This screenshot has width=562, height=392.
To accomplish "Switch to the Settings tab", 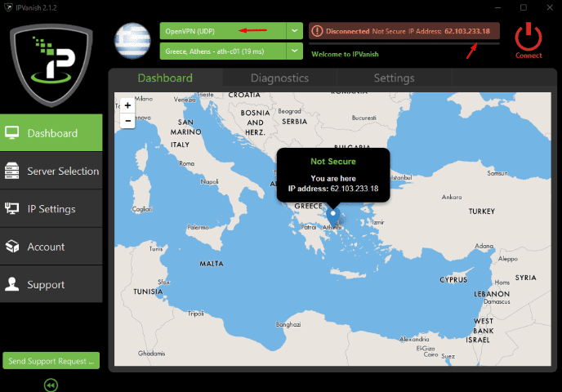I will (395, 78).
